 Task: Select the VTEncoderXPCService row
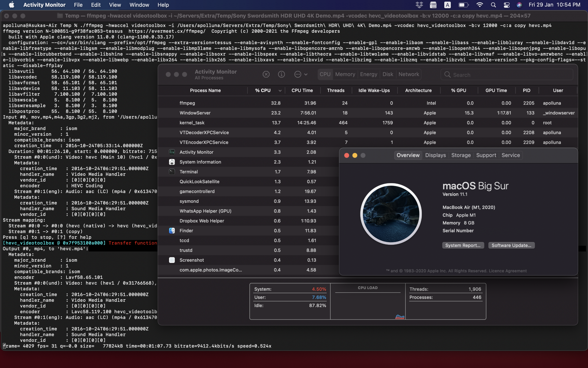click(368, 142)
